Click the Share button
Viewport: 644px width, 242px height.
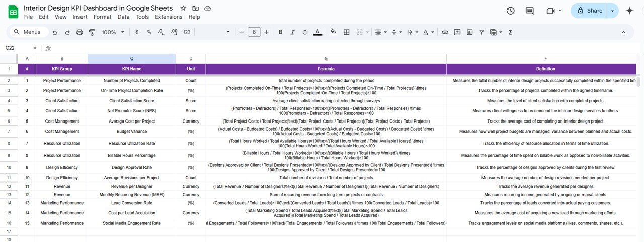point(589,11)
